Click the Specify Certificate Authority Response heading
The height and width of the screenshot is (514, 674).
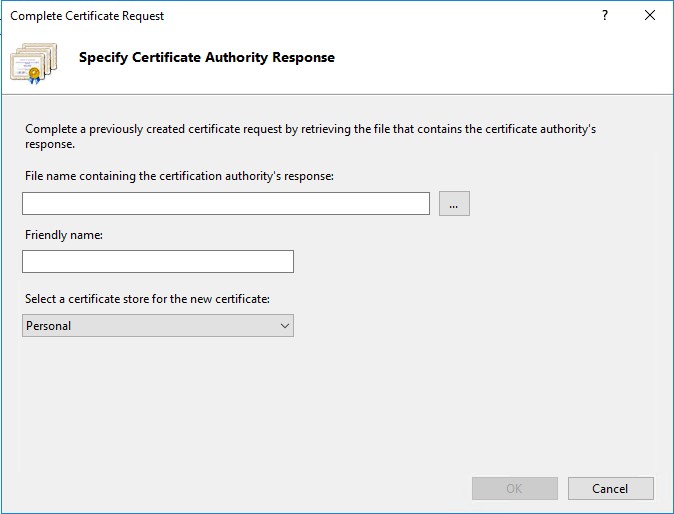pyautogui.click(x=207, y=57)
